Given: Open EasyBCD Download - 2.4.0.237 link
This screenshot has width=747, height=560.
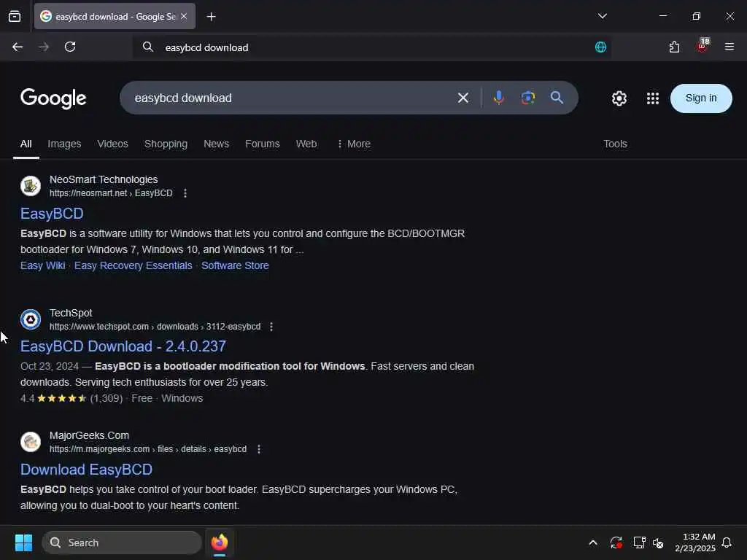Looking at the screenshot, I should click(123, 346).
